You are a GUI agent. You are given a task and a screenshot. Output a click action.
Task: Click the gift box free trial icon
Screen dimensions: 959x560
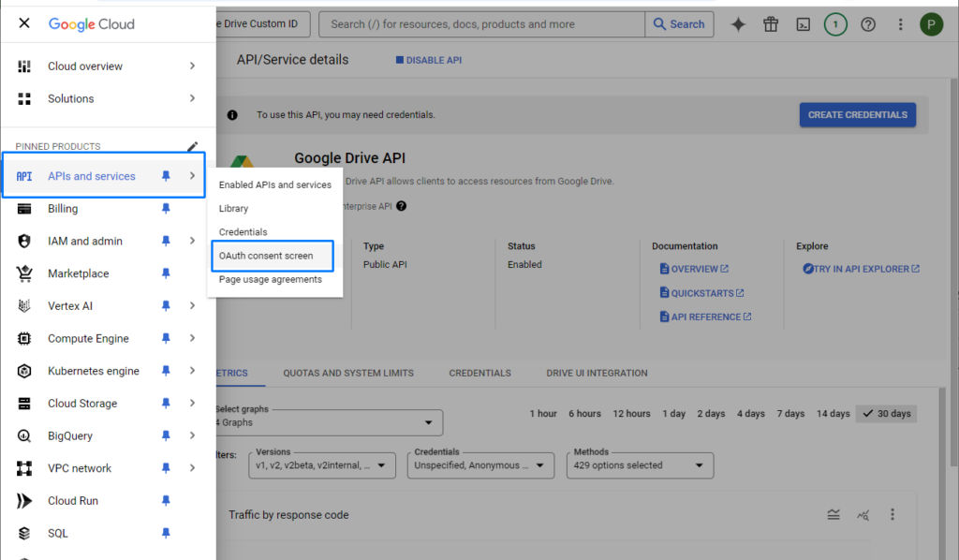point(771,24)
